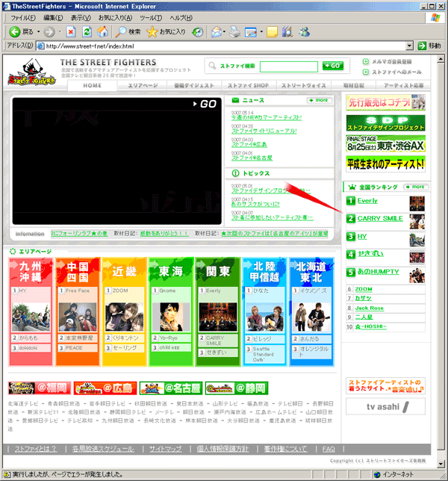Viewport: 448px width, 481px height.
Task: Click the @名古屋 banner
Action: pos(170,388)
